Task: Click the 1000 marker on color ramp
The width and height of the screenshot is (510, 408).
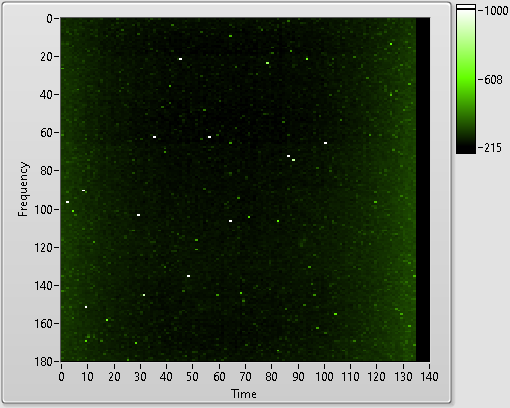Action: [x=495, y=11]
